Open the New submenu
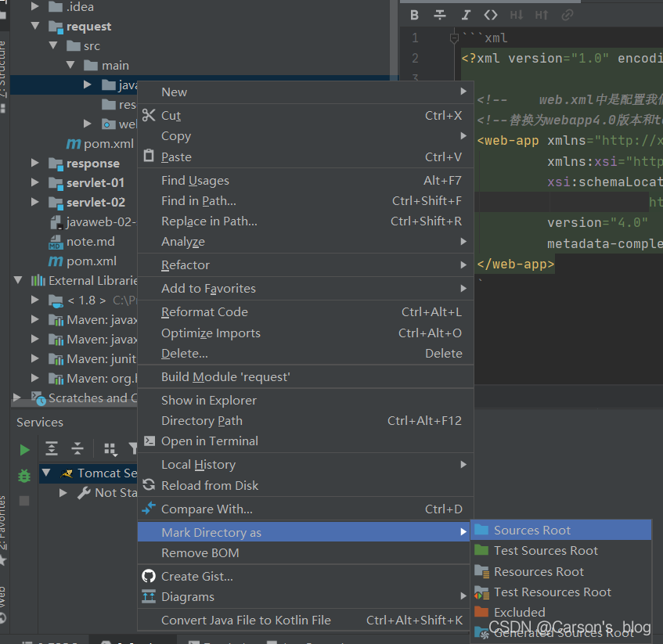This screenshot has width=663, height=644. pyautogui.click(x=305, y=92)
